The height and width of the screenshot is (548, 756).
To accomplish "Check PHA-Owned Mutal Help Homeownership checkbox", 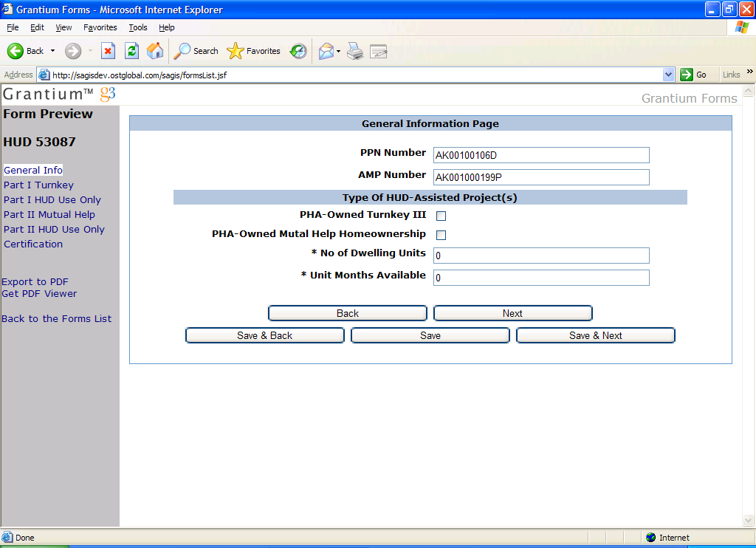I will click(x=441, y=235).
